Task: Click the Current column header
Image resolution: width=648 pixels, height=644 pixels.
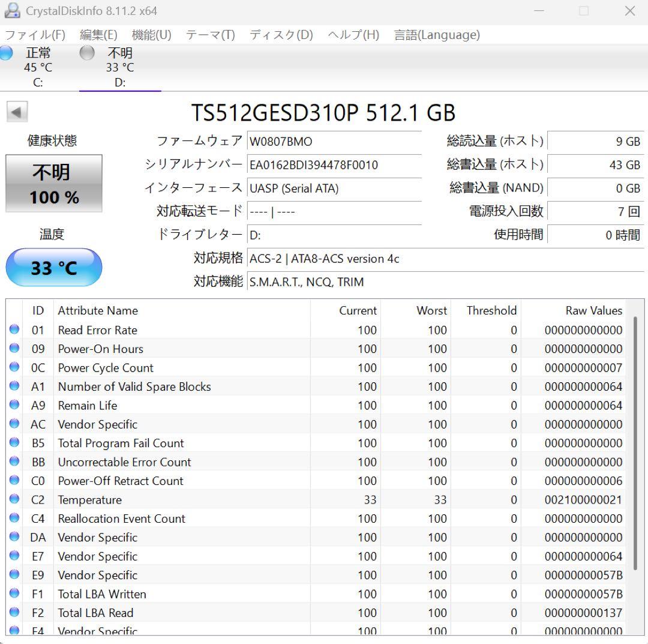Action: click(345, 310)
